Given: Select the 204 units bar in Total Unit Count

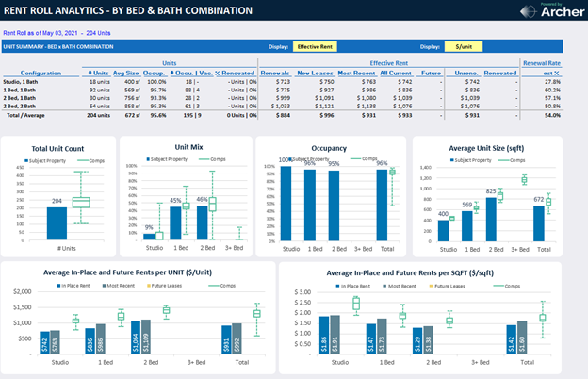Looking at the screenshot, I should coord(57,222).
